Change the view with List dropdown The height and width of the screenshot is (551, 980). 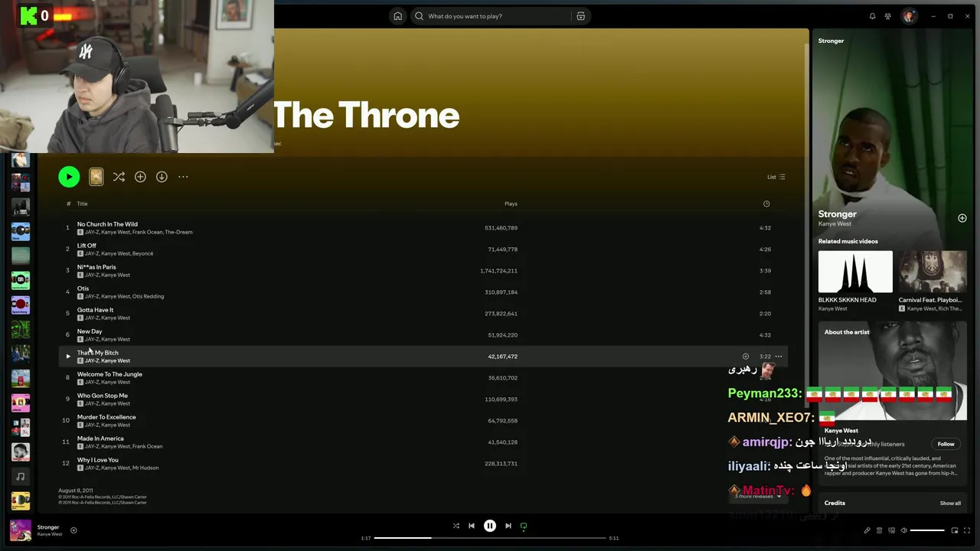776,177
